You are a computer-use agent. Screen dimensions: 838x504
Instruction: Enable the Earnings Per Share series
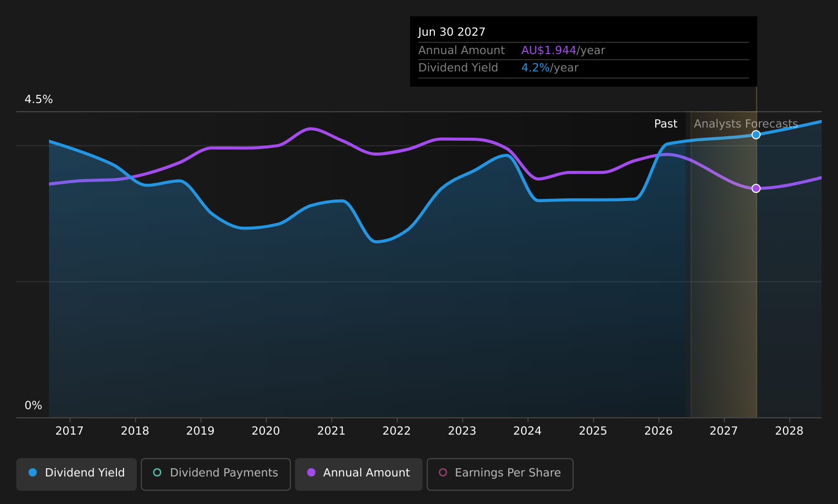click(500, 474)
